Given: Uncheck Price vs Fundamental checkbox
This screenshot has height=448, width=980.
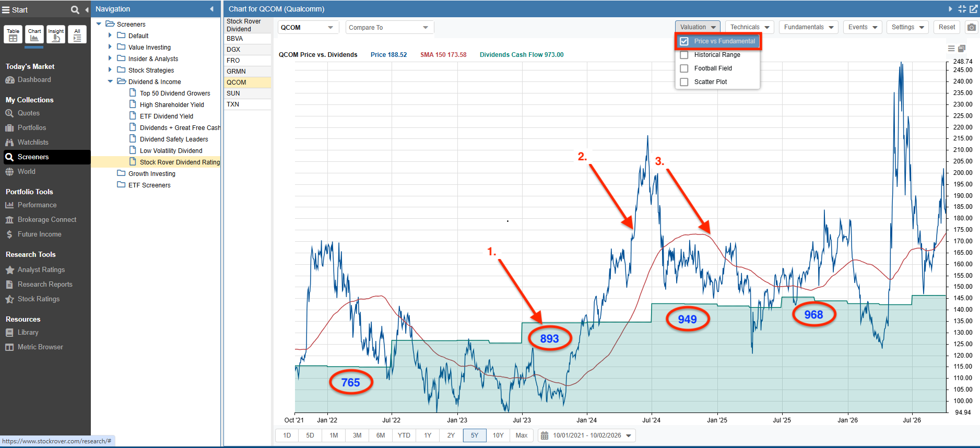Looking at the screenshot, I should coord(684,41).
